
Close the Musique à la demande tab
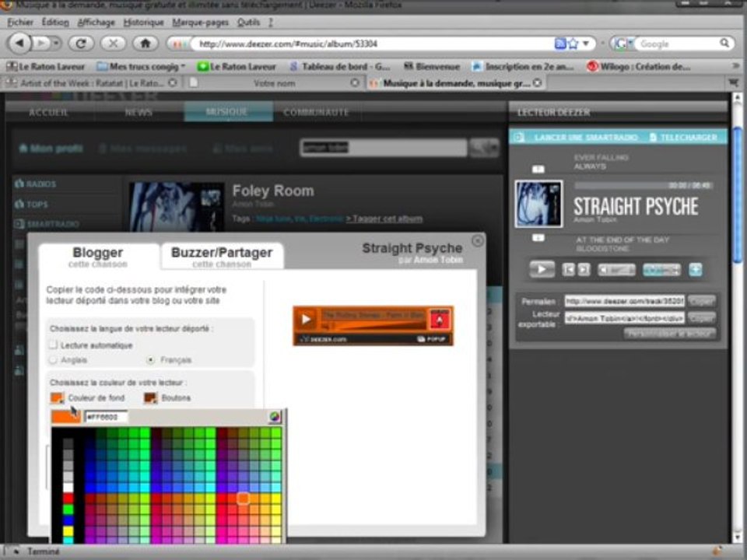(538, 83)
